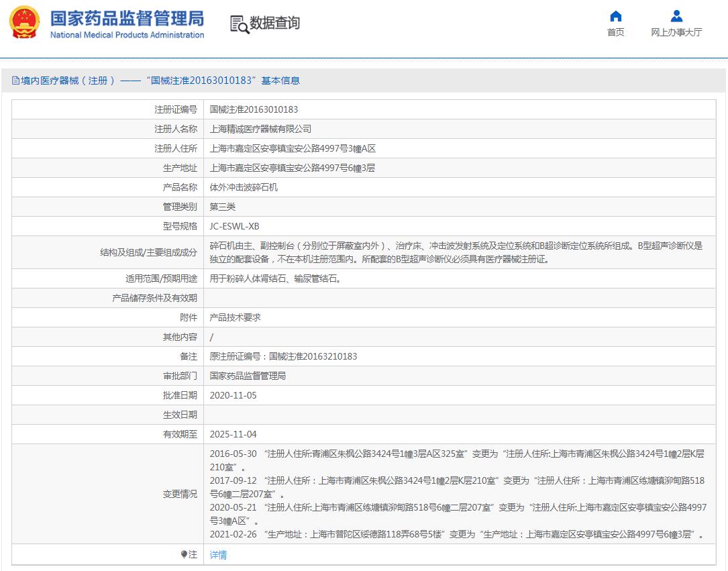Click the 2016-05-30 change record entry
728x571 pixels.
coord(458,460)
